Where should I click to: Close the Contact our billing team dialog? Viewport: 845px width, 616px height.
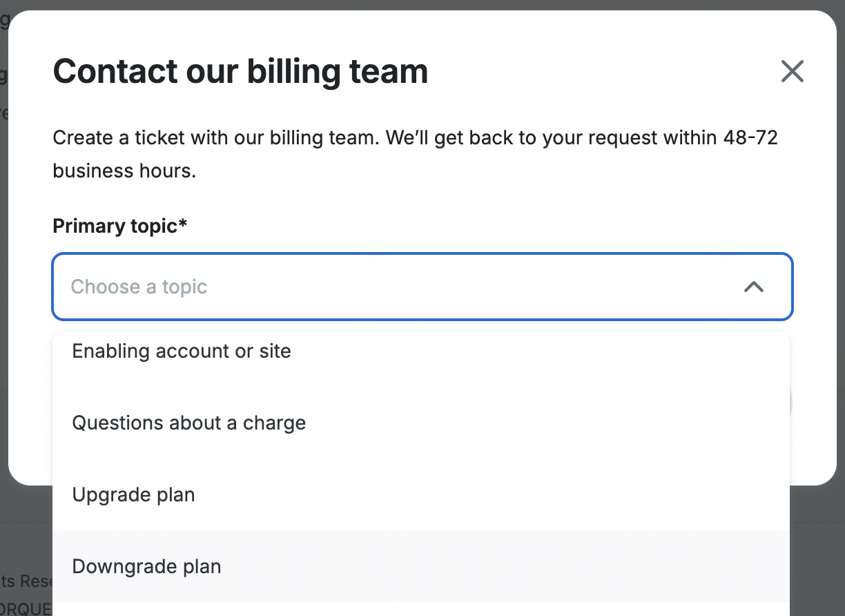(792, 71)
